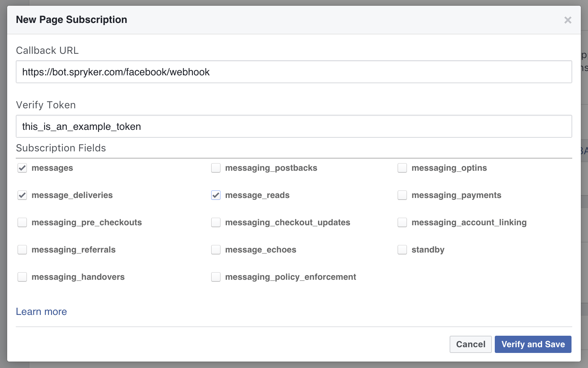Tick the messaging_payments checkbox
Screen dimensions: 588x368
pyautogui.click(x=402, y=195)
